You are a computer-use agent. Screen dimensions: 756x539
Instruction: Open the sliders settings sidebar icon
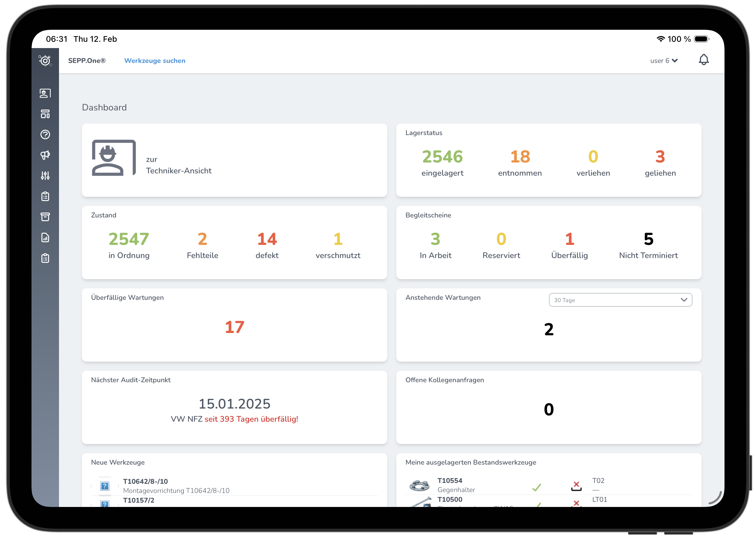pos(45,176)
